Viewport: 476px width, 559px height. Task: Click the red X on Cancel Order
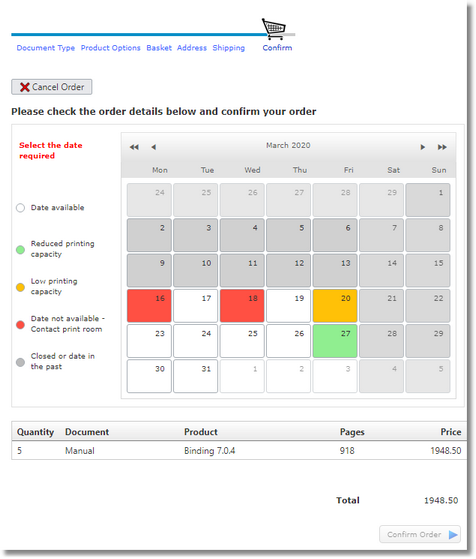pyautogui.click(x=25, y=87)
